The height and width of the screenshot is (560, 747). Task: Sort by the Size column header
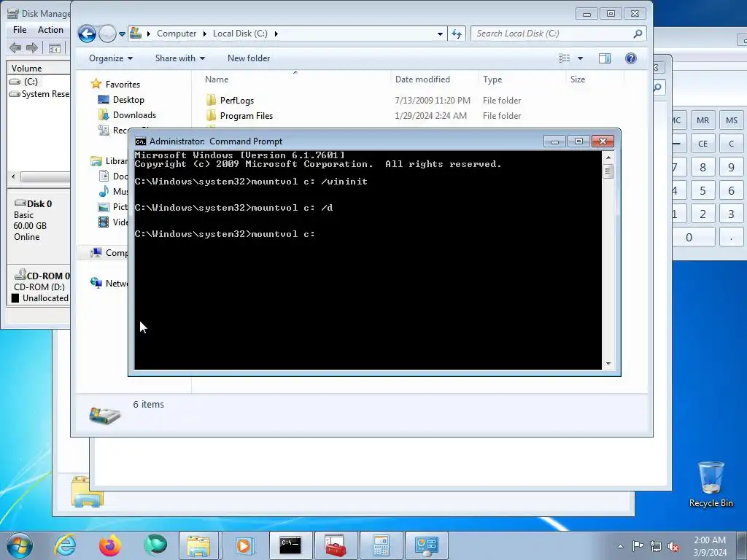pyautogui.click(x=578, y=79)
